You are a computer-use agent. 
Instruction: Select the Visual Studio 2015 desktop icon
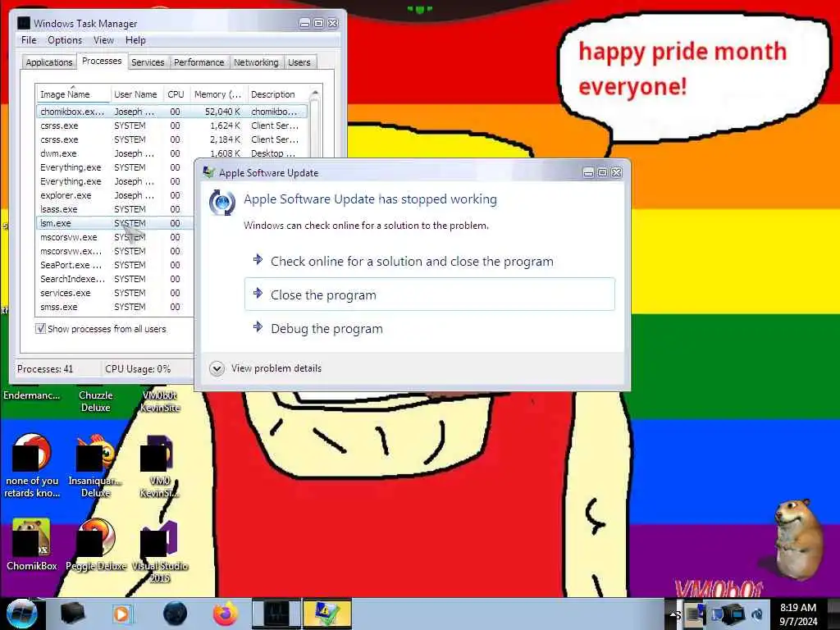[x=160, y=552]
